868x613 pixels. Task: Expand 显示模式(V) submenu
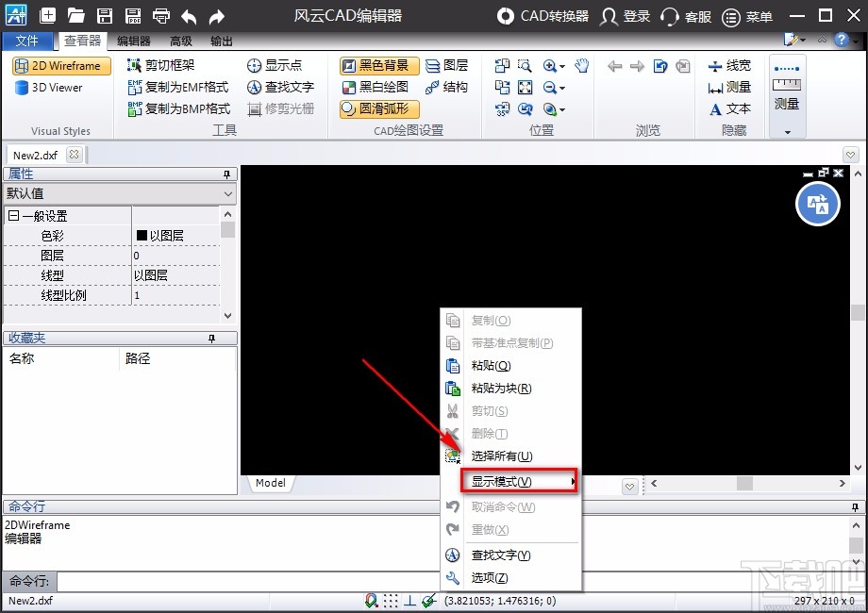pyautogui.click(x=519, y=481)
